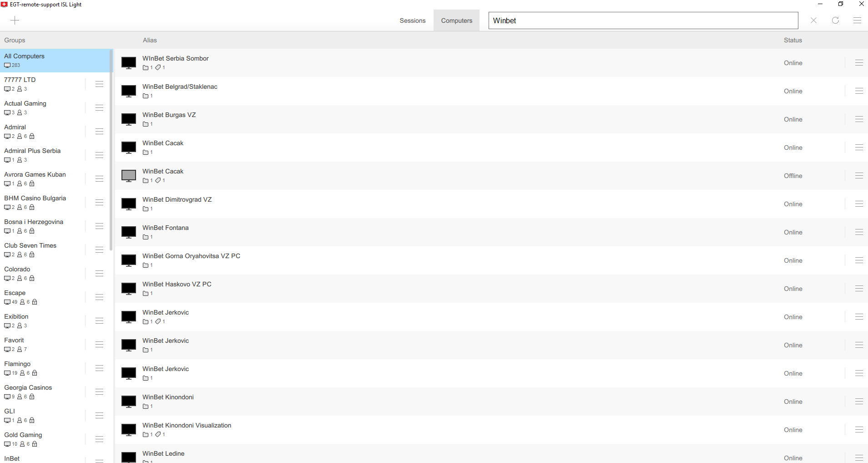
Task: Open menu for the Colorado group
Action: (x=99, y=274)
